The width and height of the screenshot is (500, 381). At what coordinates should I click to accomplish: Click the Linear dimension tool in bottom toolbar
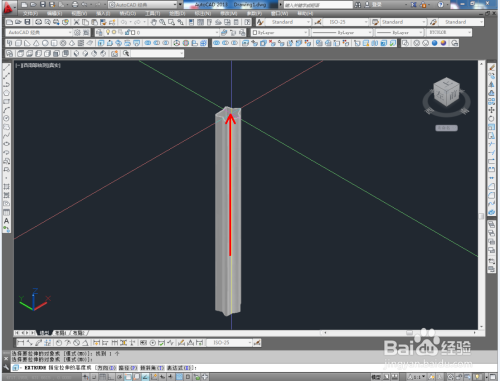[x=20, y=343]
